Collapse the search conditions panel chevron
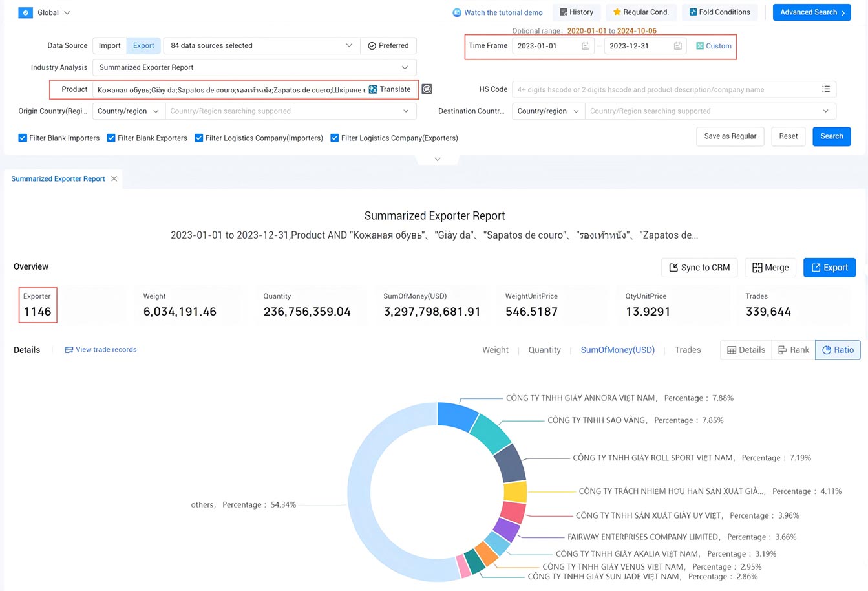The image size is (868, 591). pyautogui.click(x=438, y=159)
